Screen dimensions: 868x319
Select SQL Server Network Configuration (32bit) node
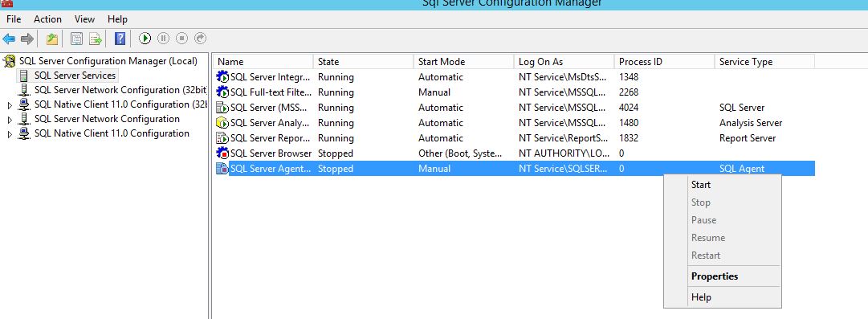coord(120,90)
